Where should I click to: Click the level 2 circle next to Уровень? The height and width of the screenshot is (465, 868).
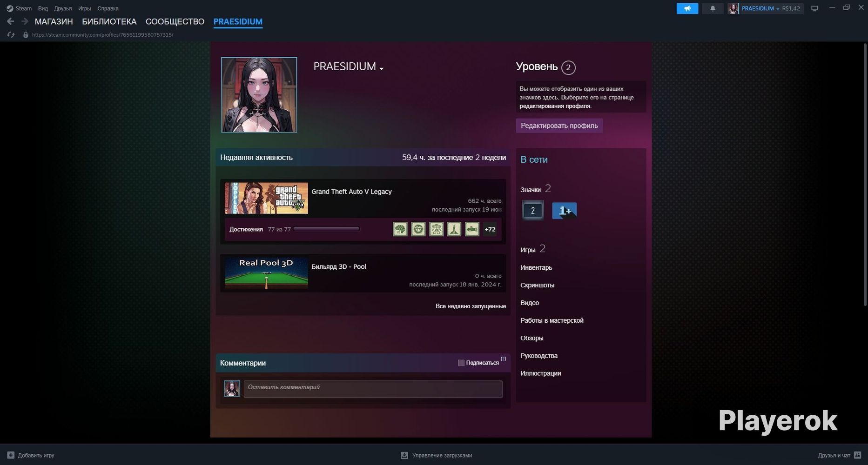(568, 68)
